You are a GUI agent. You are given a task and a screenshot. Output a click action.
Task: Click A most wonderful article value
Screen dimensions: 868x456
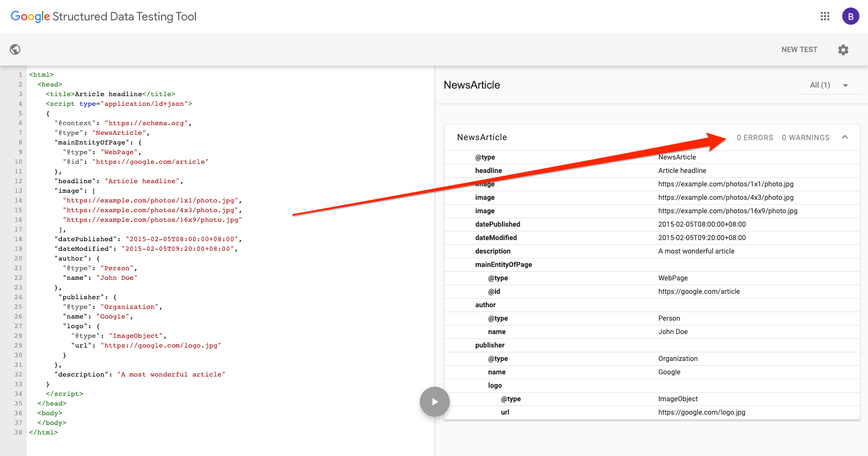coord(696,251)
